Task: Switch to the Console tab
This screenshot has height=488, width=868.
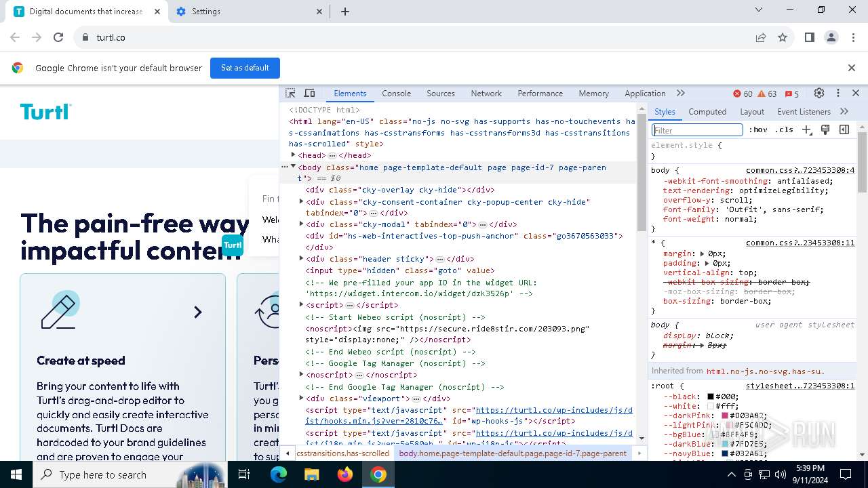Action: pyautogui.click(x=396, y=94)
